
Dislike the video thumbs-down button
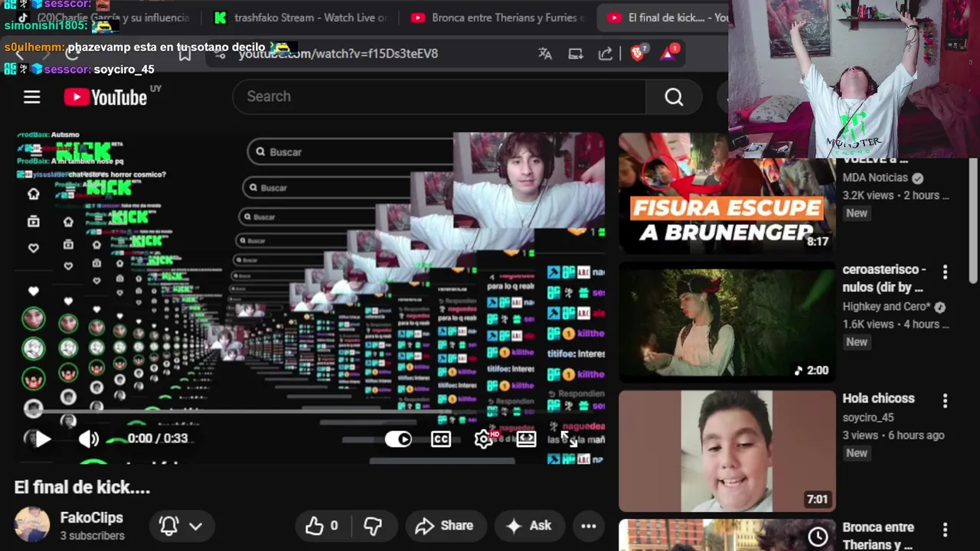coord(373,526)
